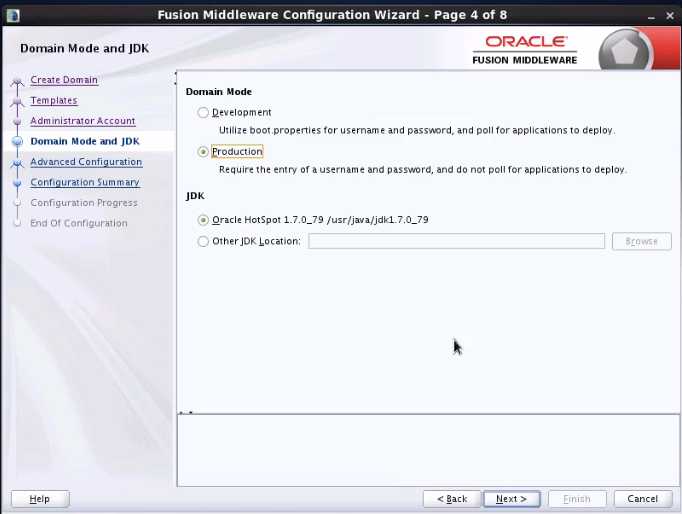The height and width of the screenshot is (514, 682).
Task: Click the JDK section heading
Action: tap(195, 196)
